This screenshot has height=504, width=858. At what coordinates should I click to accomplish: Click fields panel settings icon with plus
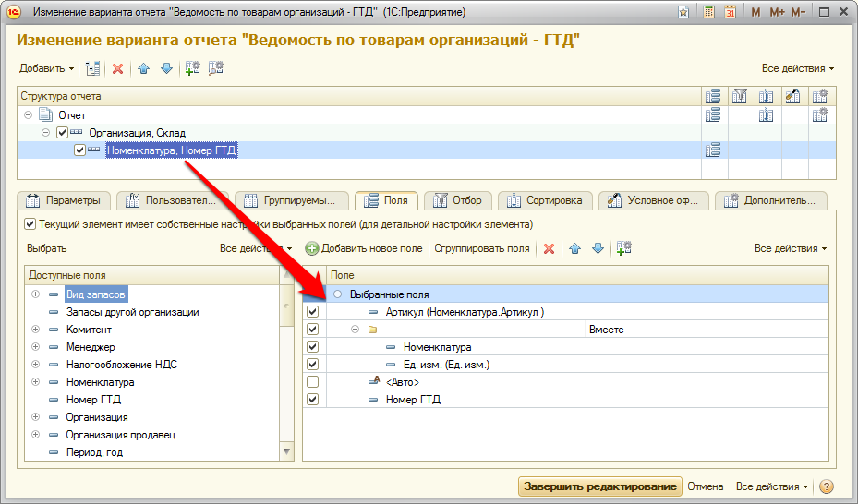[623, 248]
